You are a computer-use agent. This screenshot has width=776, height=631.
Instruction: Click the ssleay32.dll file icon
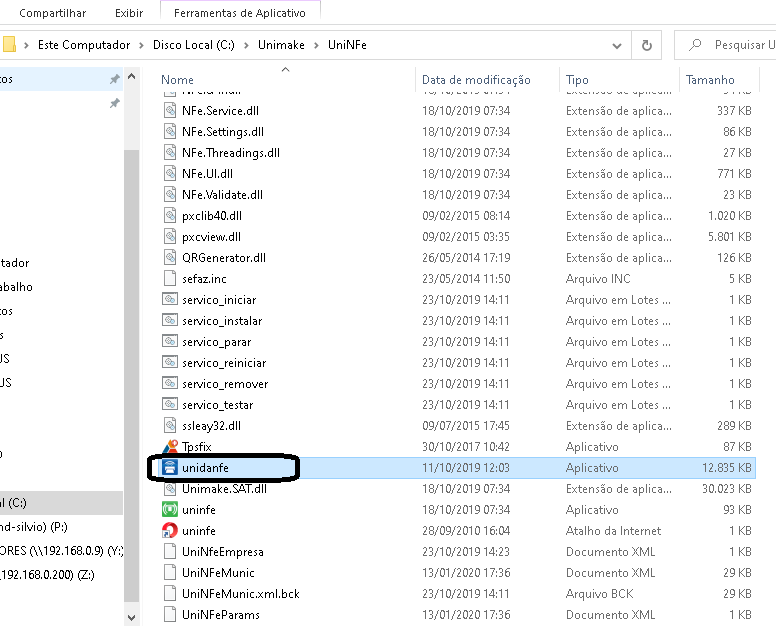pos(170,426)
